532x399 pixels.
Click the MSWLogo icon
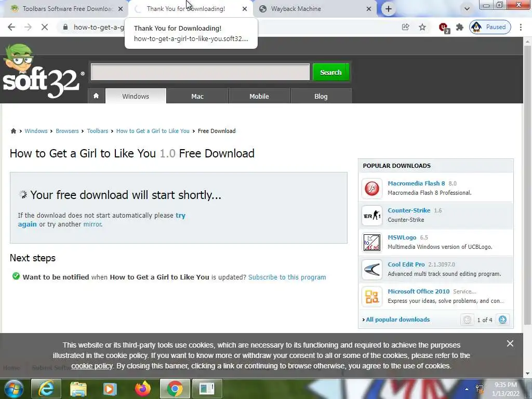372,243
